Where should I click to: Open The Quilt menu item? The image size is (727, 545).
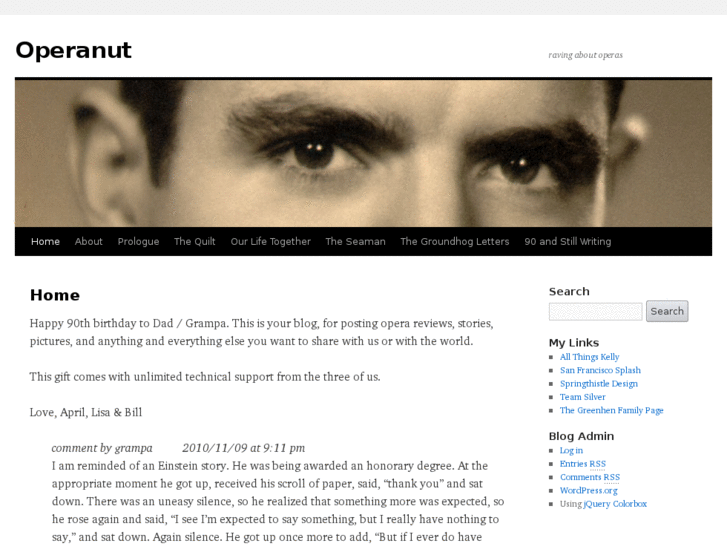(x=195, y=241)
